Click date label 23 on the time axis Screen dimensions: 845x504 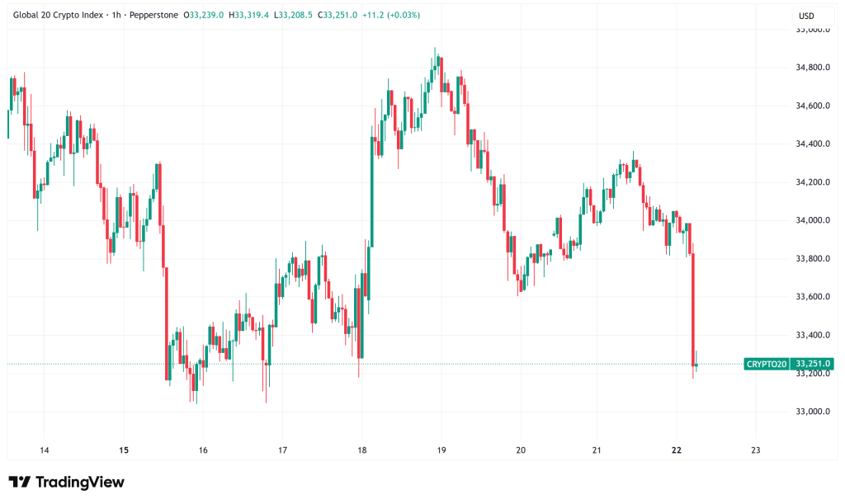(756, 450)
